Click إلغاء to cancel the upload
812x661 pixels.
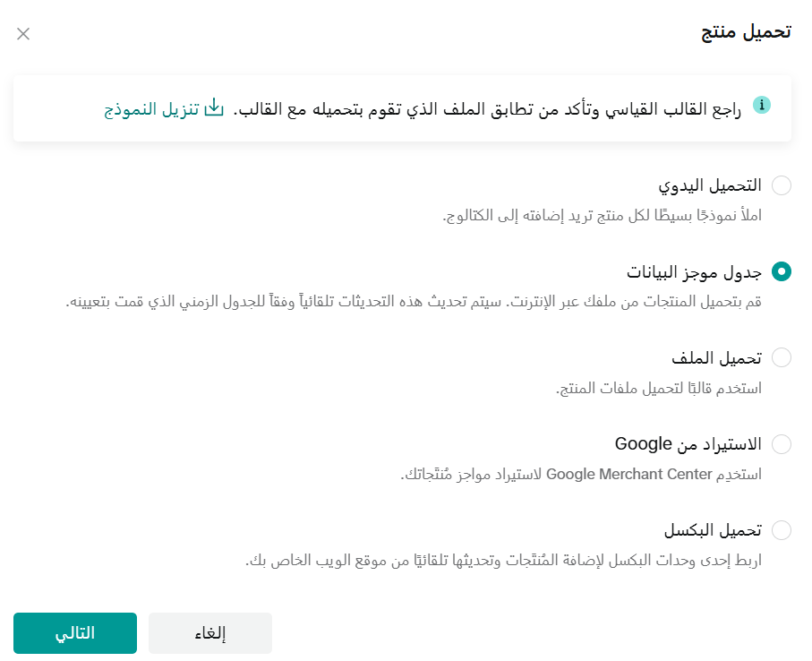209,633
